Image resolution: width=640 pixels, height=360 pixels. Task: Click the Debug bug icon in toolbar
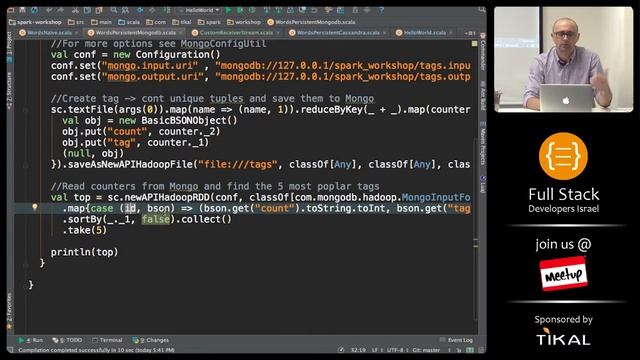click(x=240, y=9)
